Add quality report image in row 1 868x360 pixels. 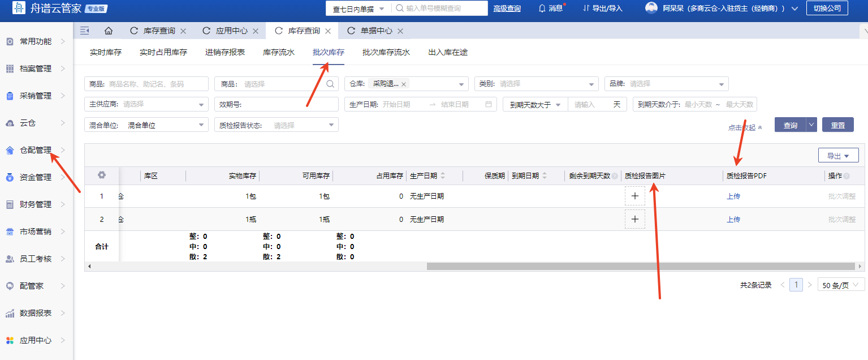point(634,196)
